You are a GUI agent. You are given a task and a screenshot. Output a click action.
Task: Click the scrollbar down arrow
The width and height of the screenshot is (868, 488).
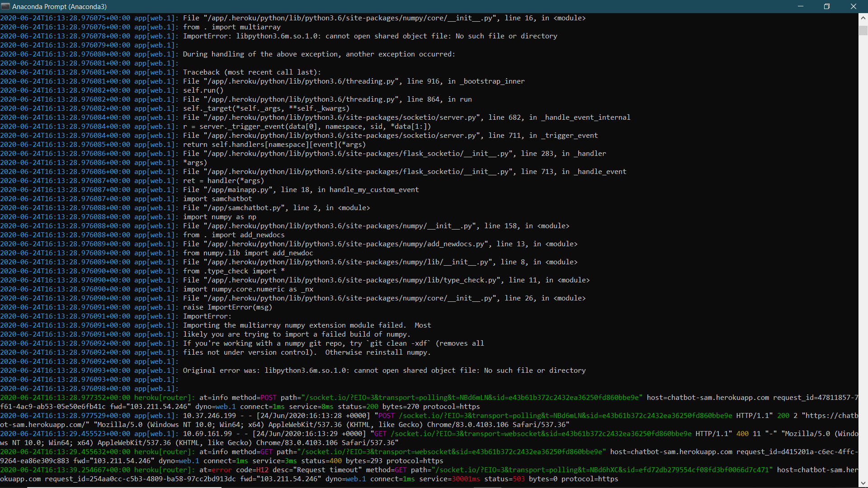tap(863, 482)
